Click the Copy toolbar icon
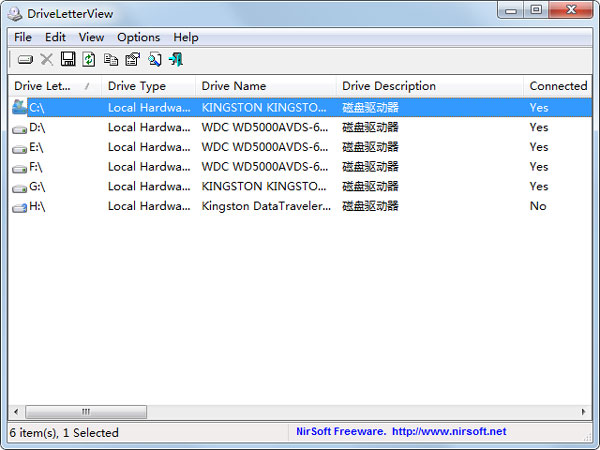Viewport: 600px width, 450px height. [110, 60]
